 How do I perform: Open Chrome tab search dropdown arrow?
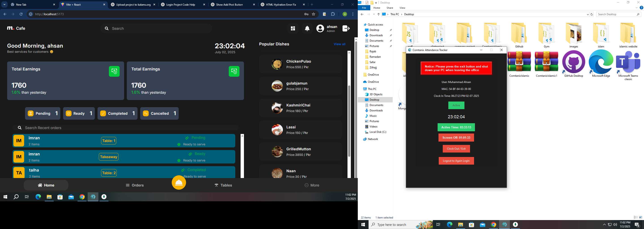pyautogui.click(x=4, y=4)
